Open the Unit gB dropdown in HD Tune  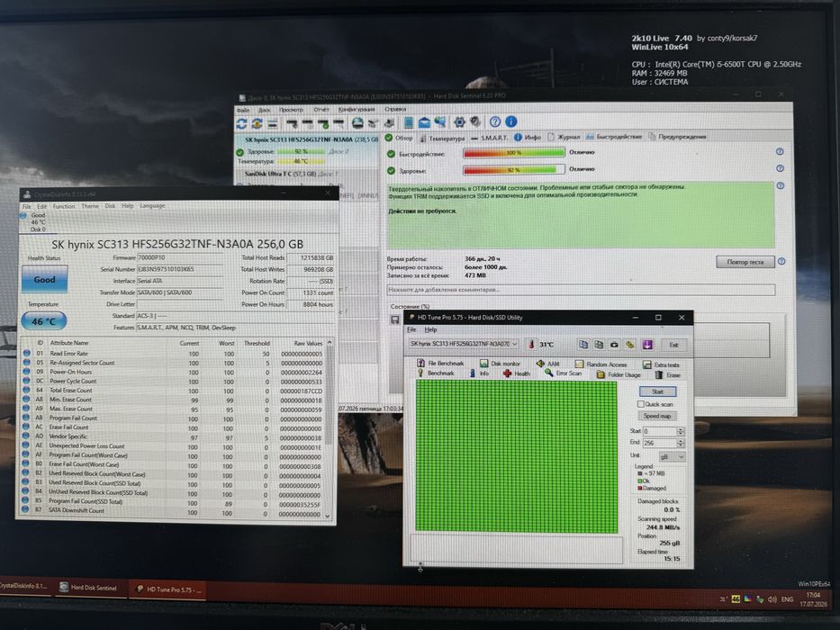[x=672, y=457]
